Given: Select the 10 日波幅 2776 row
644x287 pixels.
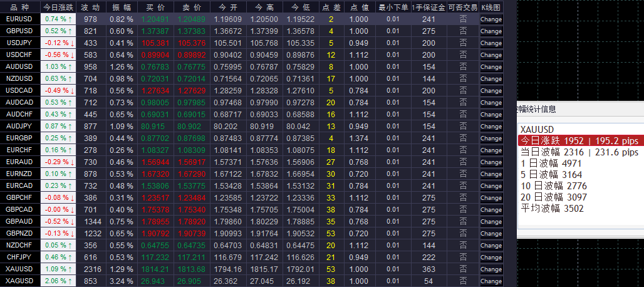Looking at the screenshot, I should click(581, 185).
